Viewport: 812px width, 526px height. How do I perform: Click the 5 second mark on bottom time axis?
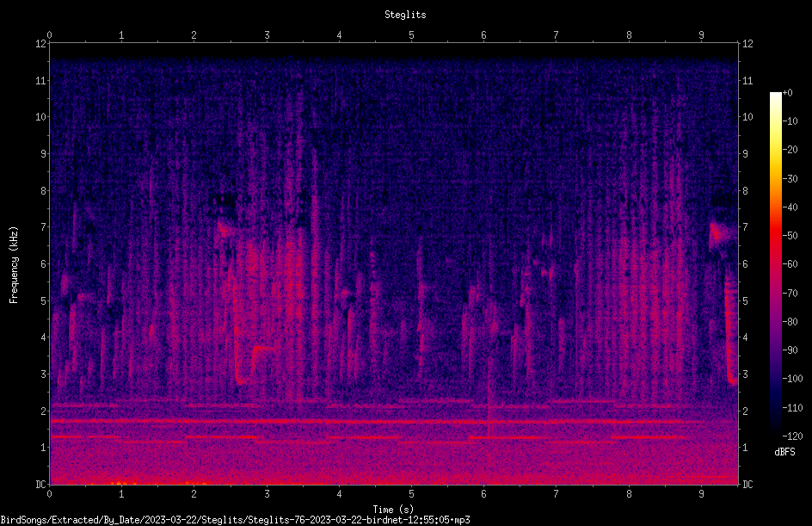click(411, 494)
